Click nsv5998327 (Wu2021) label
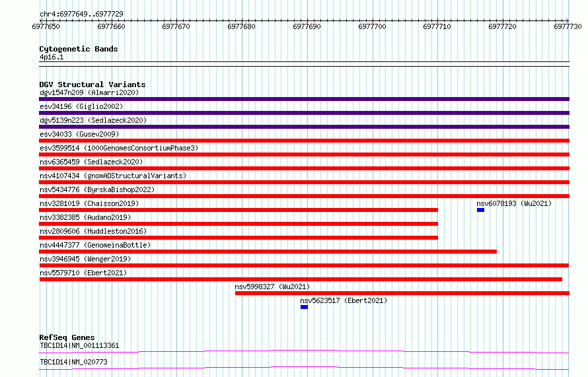Image resolution: width=588 pixels, height=377 pixels. coord(272,287)
